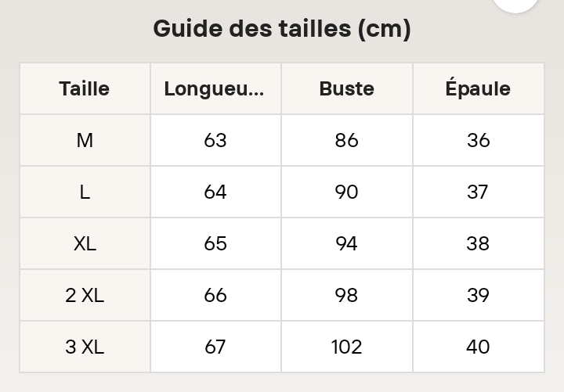
Task: Click shoulder value 38 for size XL
Action: (x=479, y=243)
